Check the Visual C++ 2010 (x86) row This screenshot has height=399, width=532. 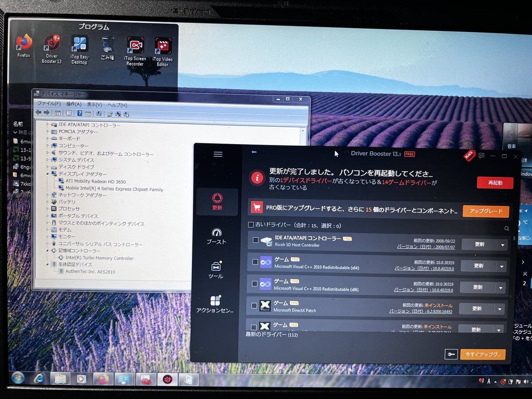coord(254,284)
